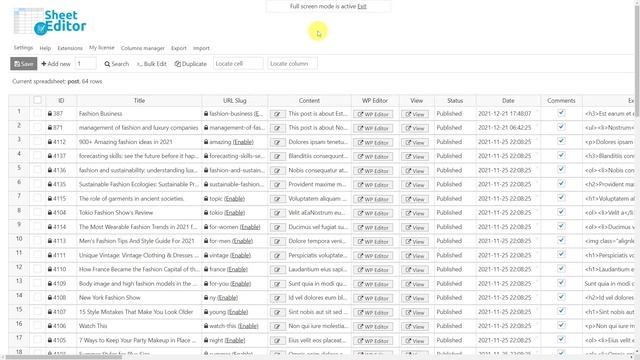Click lock icon next to tokio slug

point(206,213)
